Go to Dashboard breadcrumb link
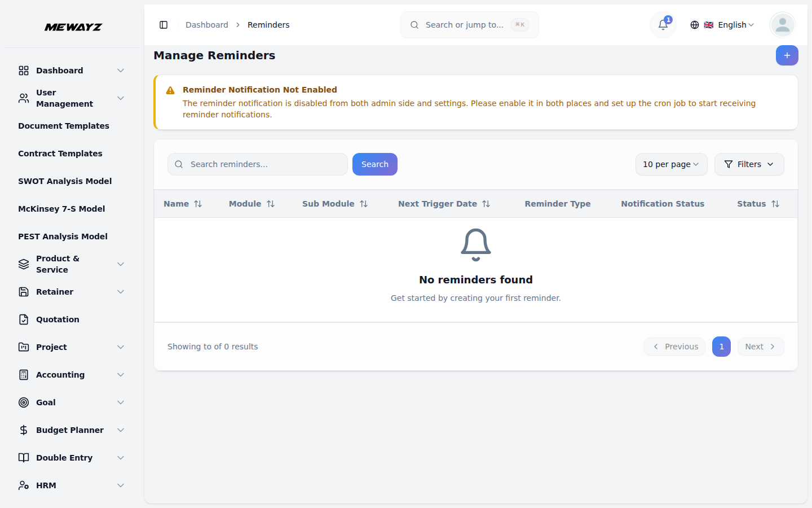The height and width of the screenshot is (508, 812). (207, 25)
